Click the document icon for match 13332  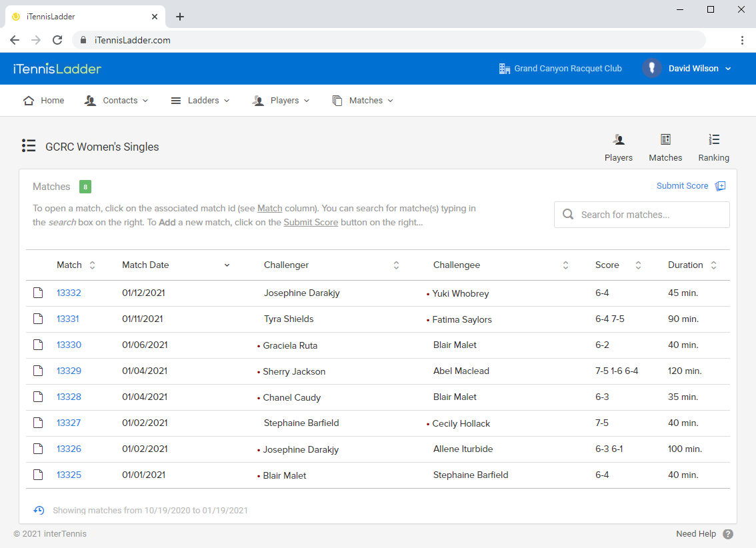39,293
